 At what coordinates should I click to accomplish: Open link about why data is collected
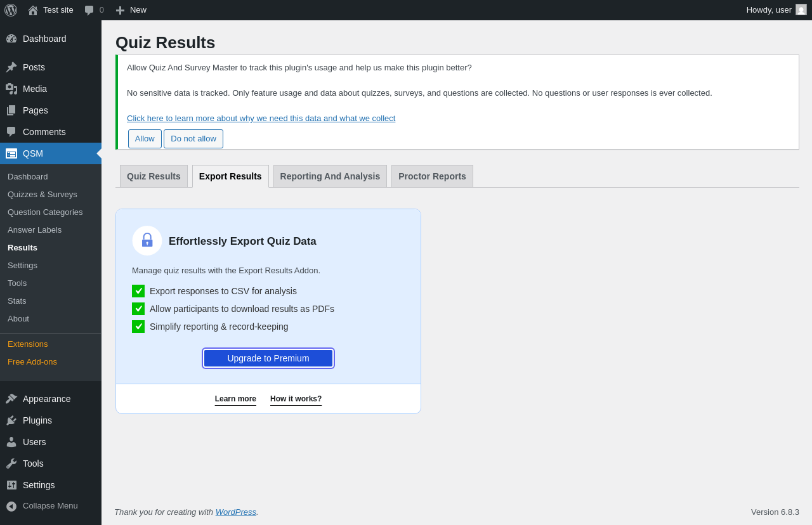(261, 119)
